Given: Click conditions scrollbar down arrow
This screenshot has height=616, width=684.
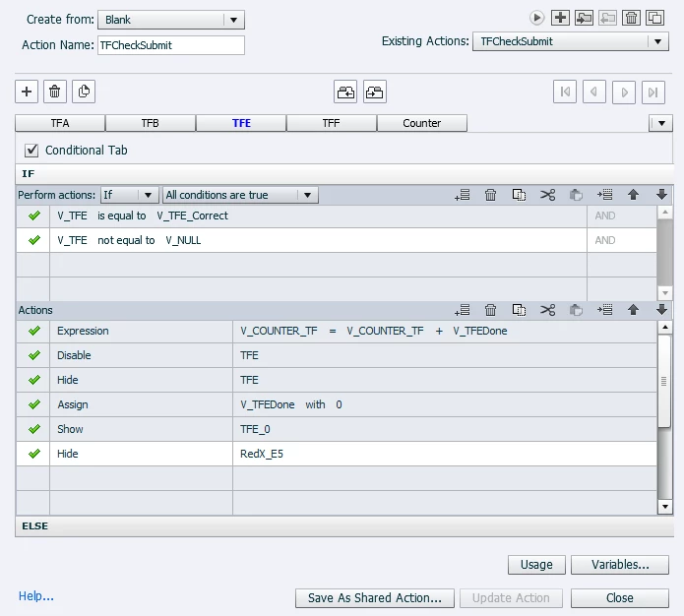Looking at the screenshot, I should (x=664, y=292).
